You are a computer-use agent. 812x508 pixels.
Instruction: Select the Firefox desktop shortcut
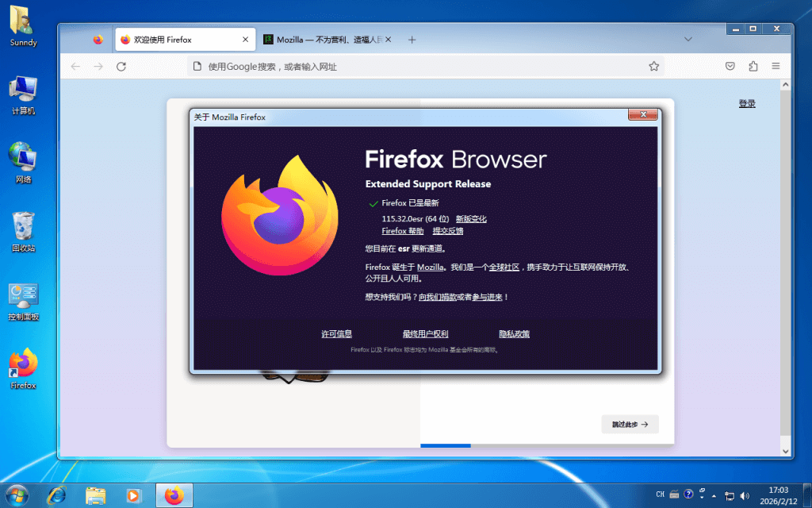(23, 368)
